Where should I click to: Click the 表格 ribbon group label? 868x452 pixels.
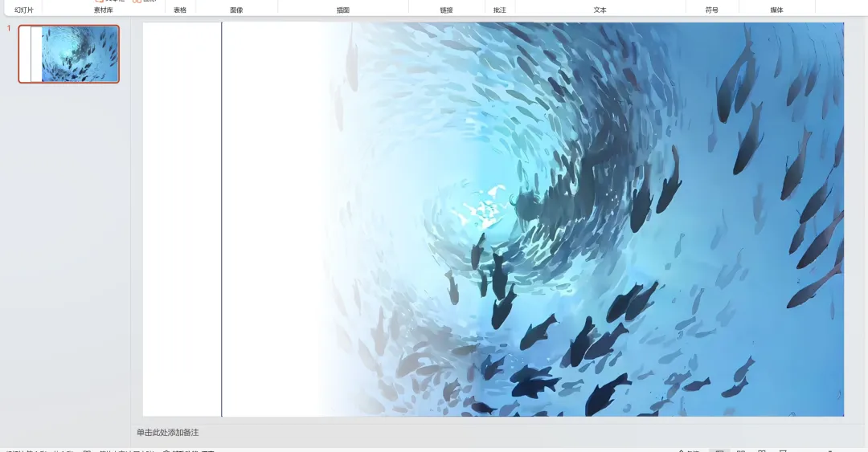pyautogui.click(x=180, y=10)
